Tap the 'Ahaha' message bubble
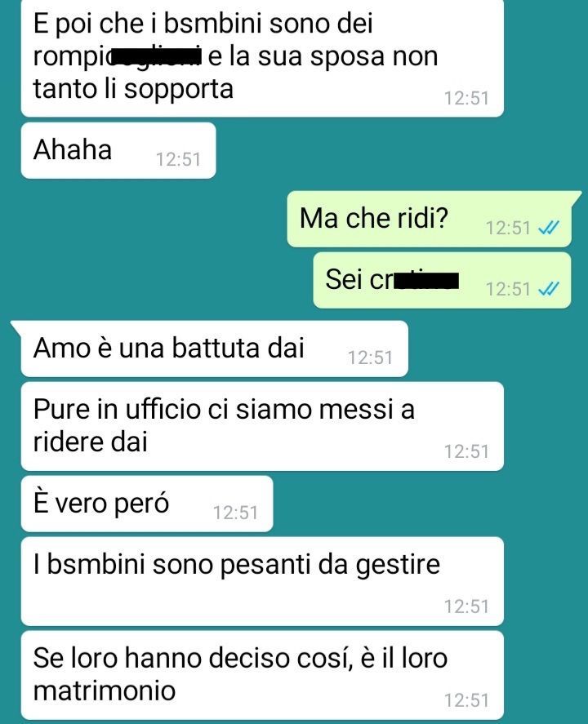This screenshot has width=588, height=724. click(118, 150)
